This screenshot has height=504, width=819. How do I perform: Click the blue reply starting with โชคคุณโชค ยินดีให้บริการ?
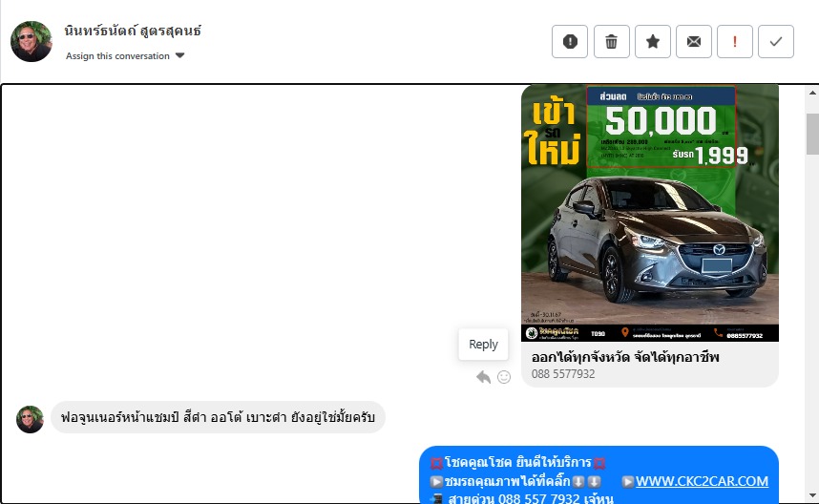pyautogui.click(x=598, y=474)
